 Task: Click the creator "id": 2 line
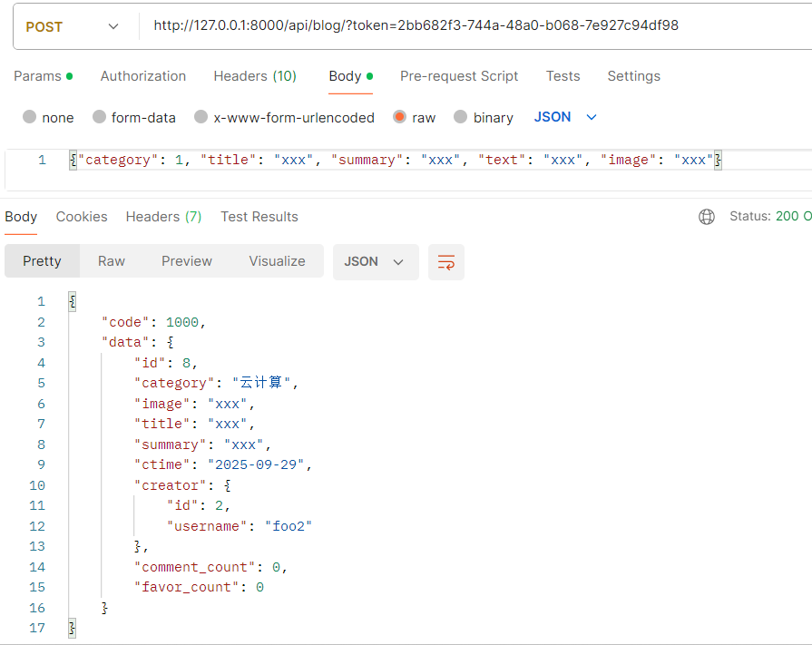199,506
